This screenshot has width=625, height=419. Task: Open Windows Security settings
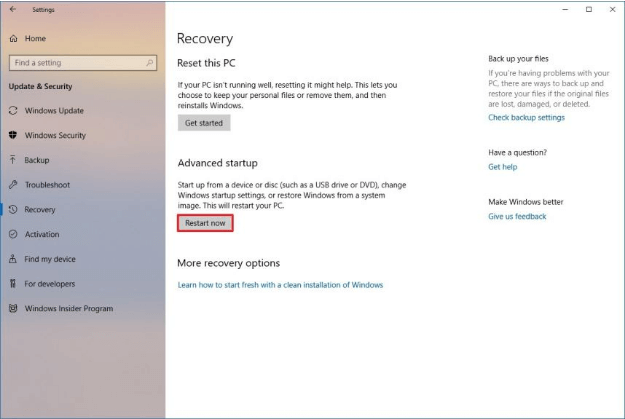(x=55, y=135)
